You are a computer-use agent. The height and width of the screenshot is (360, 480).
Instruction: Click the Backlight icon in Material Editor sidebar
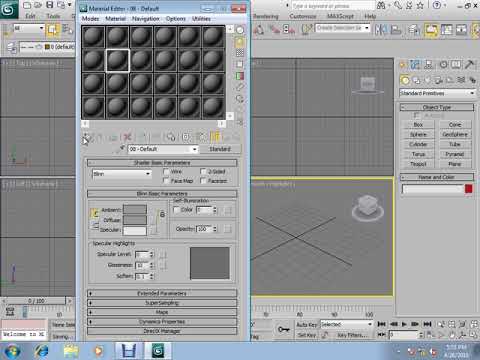pyautogui.click(x=240, y=42)
